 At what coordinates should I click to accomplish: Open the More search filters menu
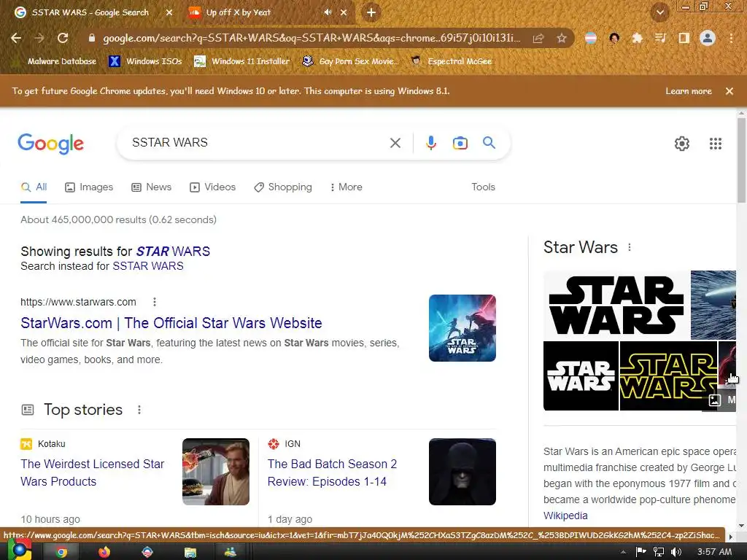(347, 187)
